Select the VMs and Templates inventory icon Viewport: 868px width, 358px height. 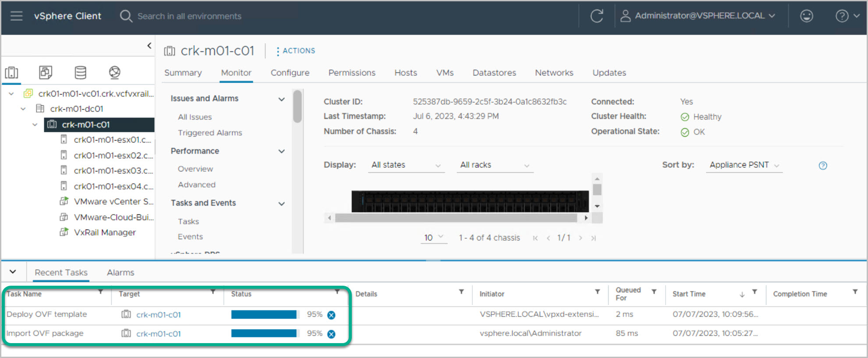coord(46,72)
